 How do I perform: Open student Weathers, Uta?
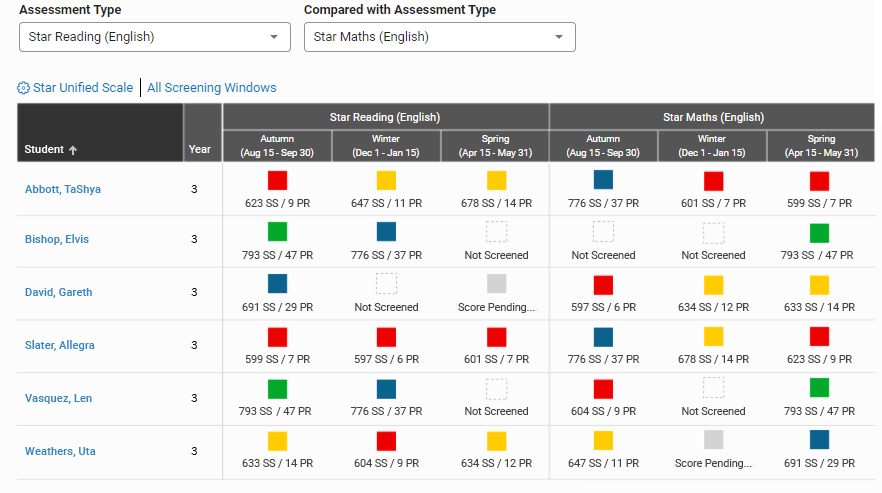(60, 451)
